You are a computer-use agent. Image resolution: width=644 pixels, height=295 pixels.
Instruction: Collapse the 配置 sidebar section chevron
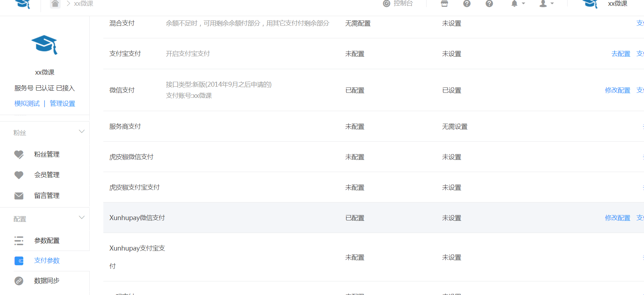pyautogui.click(x=82, y=218)
